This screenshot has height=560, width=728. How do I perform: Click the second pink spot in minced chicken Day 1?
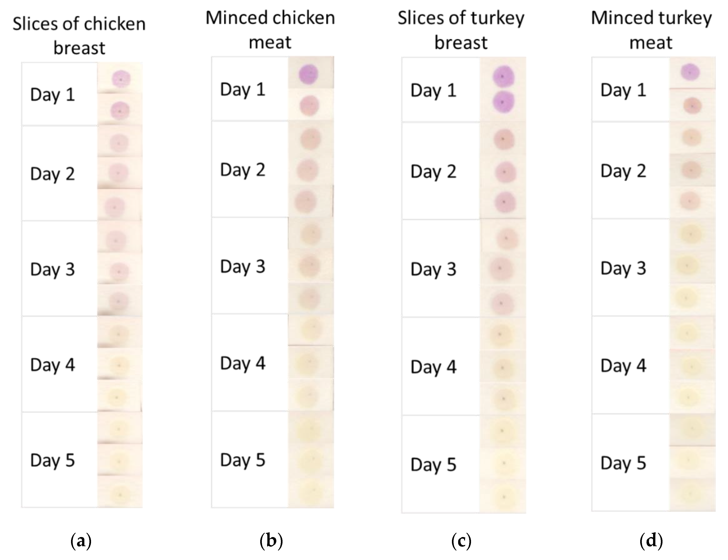[309, 105]
